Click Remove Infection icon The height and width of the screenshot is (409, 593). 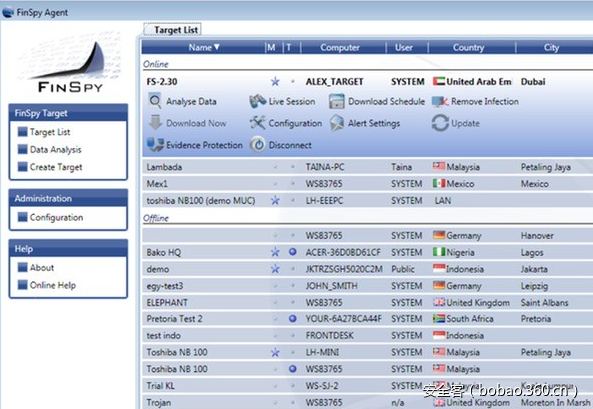coord(440,101)
